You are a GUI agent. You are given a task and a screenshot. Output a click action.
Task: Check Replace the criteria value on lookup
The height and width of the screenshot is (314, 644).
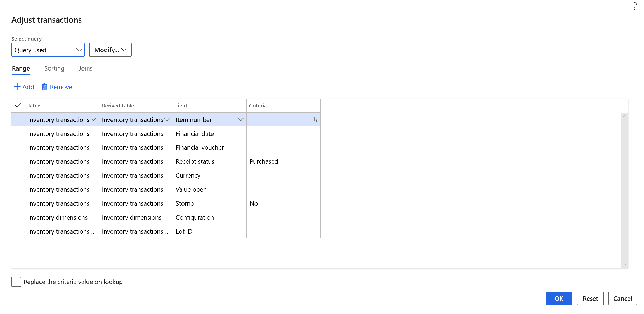pos(16,282)
